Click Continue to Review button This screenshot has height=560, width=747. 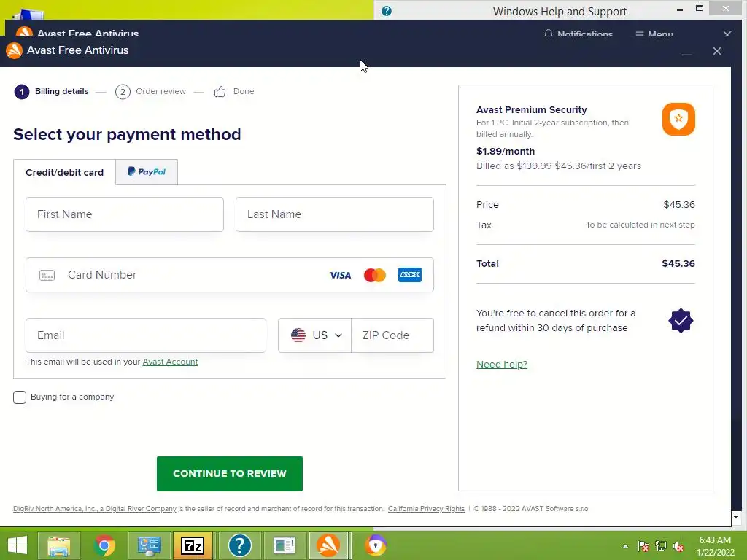coord(230,474)
